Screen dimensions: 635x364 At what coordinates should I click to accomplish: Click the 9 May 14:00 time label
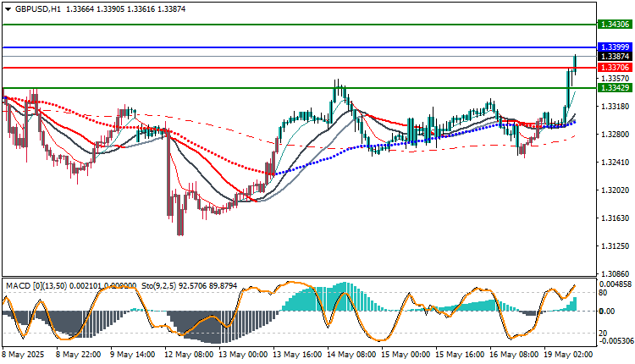[133, 355]
